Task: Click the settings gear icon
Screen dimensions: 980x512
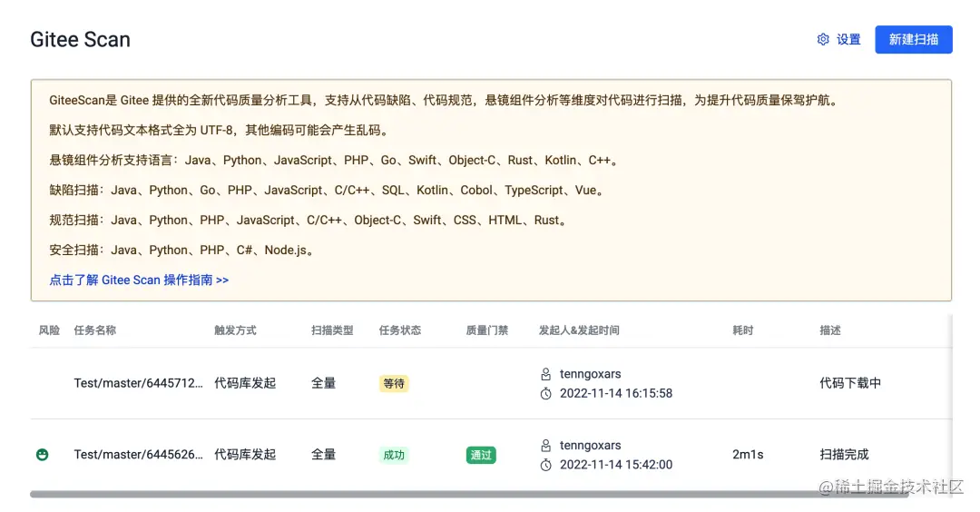Action: pyautogui.click(x=823, y=39)
